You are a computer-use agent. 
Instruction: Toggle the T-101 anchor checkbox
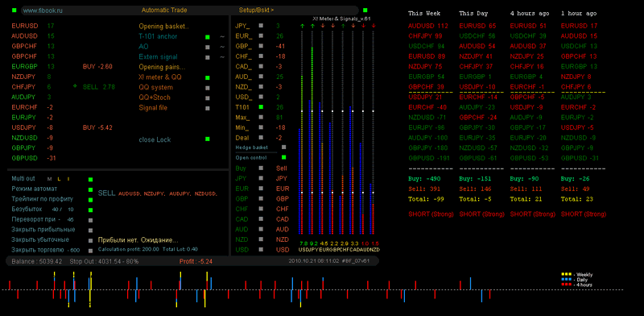tap(208, 37)
